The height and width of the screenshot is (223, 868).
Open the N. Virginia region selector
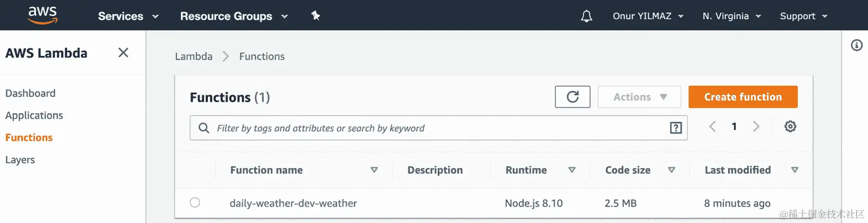731,16
